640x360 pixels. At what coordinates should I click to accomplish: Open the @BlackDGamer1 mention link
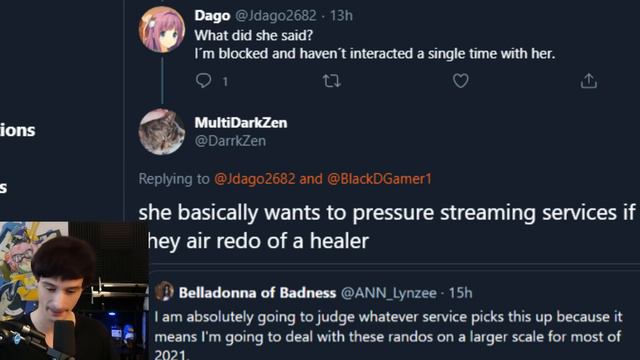[379, 178]
